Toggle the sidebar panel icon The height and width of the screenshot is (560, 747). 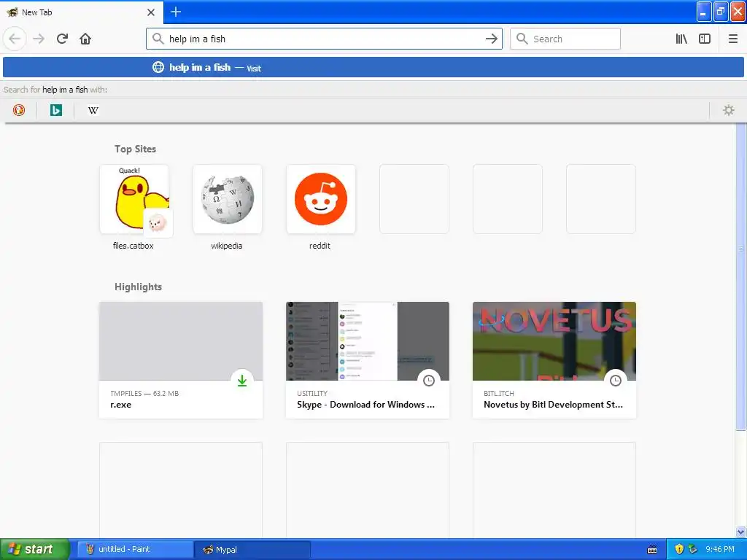(x=705, y=39)
